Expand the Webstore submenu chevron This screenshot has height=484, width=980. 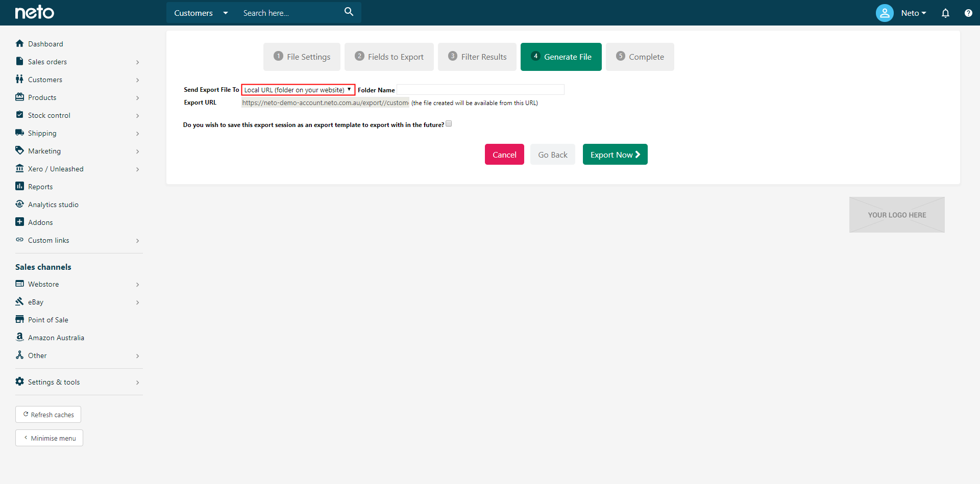(x=137, y=285)
